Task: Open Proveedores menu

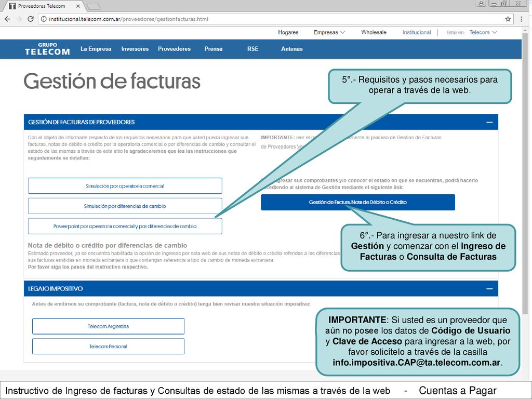Action: pyautogui.click(x=174, y=49)
